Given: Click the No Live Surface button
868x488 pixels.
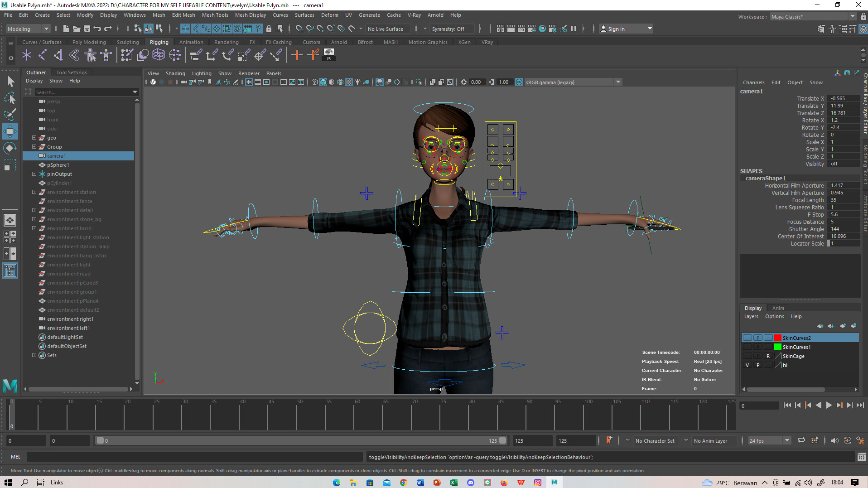Looking at the screenshot, I should pyautogui.click(x=387, y=29).
